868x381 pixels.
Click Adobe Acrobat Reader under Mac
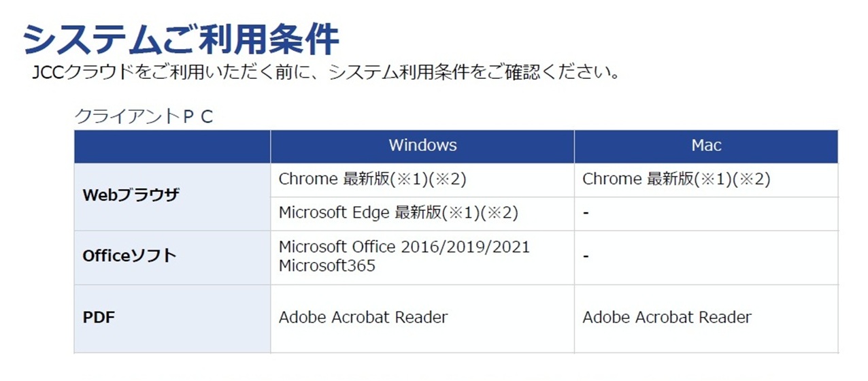[667, 317]
